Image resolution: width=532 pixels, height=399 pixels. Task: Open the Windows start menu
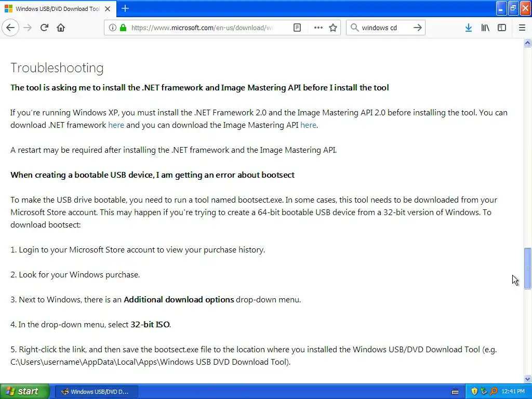tap(25, 391)
